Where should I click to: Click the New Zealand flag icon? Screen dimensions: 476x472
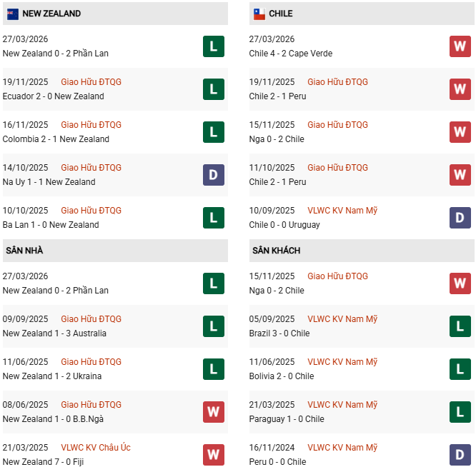click(x=13, y=14)
